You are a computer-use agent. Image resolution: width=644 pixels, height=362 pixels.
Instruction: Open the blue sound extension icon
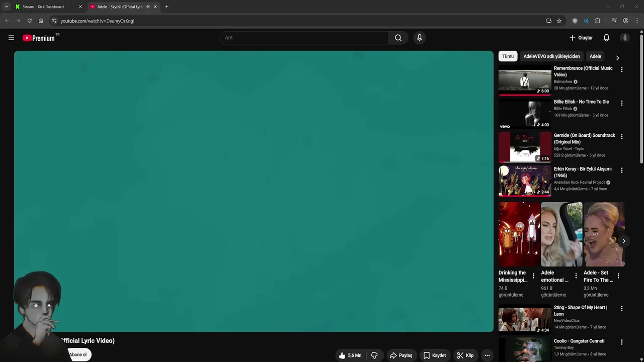[586, 21]
